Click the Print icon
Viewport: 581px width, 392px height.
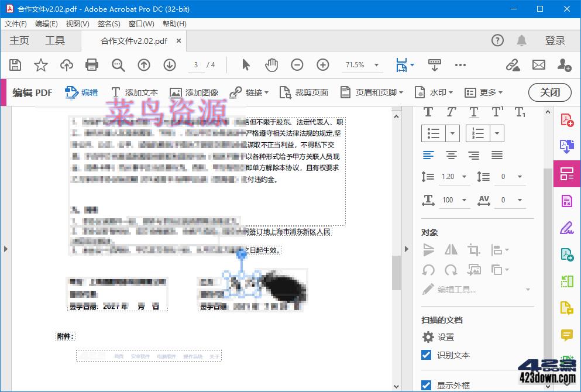pos(92,65)
